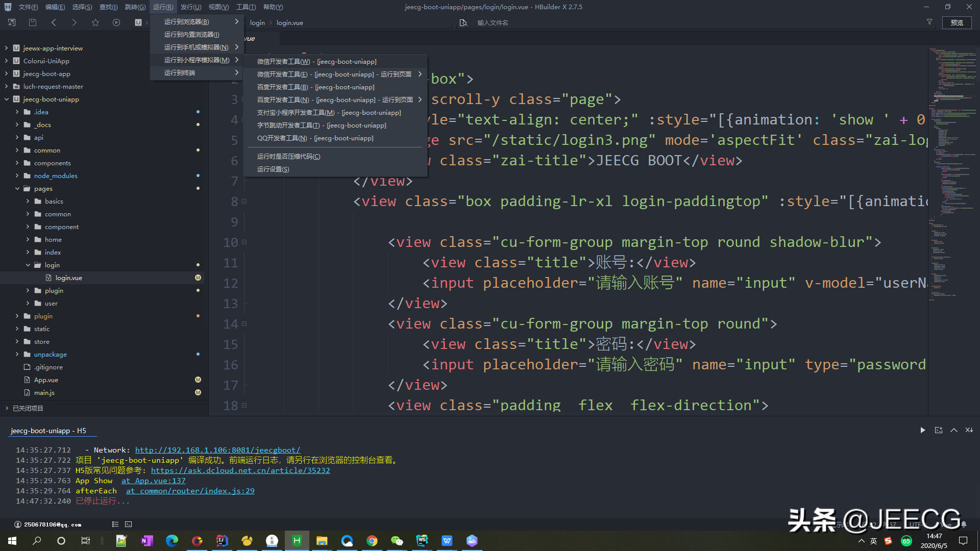Click the clear console X-arrow icon
The width and height of the screenshot is (980, 551).
pyautogui.click(x=969, y=430)
